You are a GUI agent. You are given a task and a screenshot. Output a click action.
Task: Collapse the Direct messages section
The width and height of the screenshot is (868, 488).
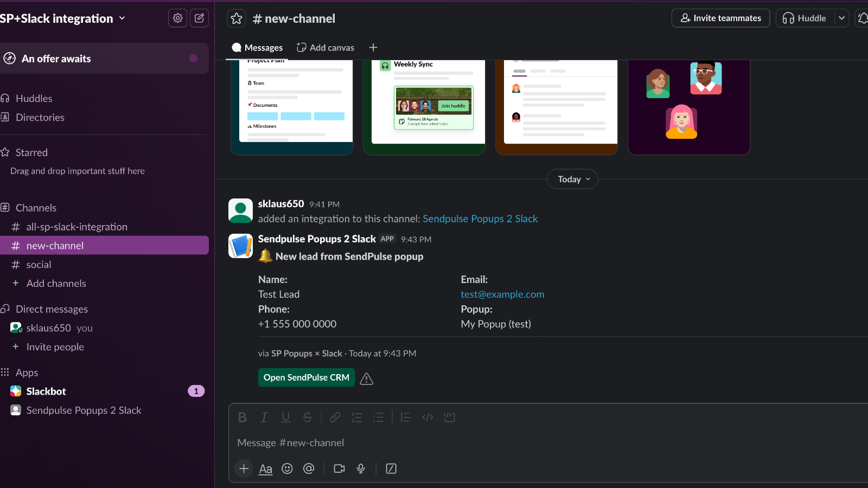click(x=52, y=309)
